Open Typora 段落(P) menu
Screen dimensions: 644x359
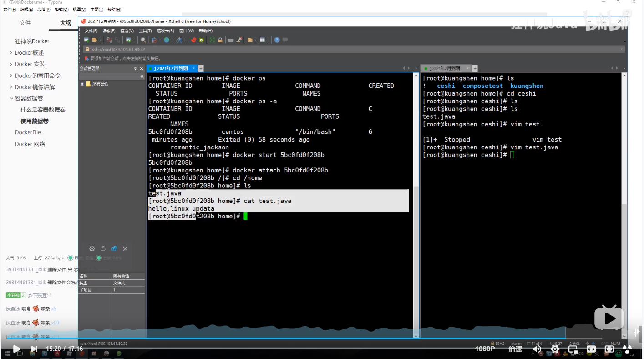pyautogui.click(x=44, y=10)
